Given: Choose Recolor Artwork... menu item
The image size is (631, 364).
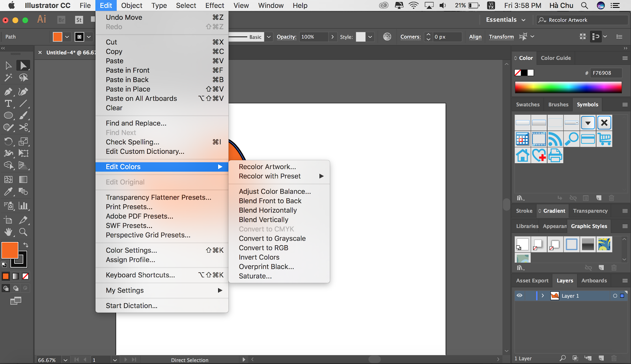Looking at the screenshot, I should [279, 167].
